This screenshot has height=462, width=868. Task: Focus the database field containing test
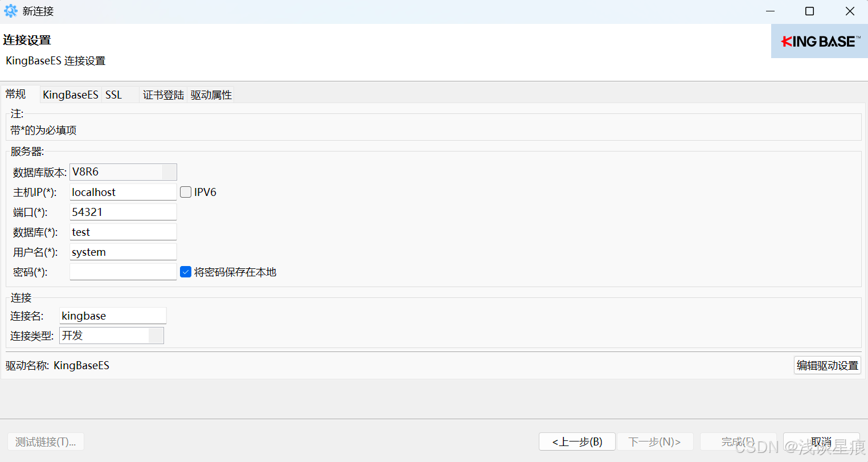[123, 232]
